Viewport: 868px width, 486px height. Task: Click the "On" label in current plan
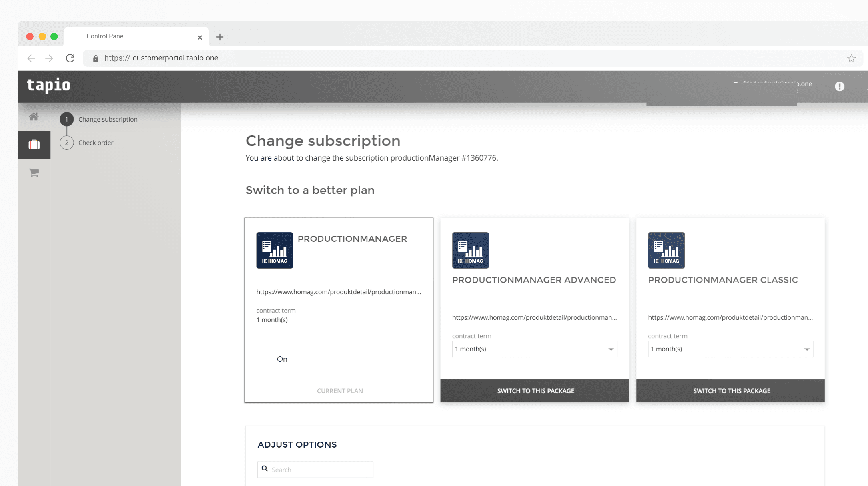coord(282,359)
